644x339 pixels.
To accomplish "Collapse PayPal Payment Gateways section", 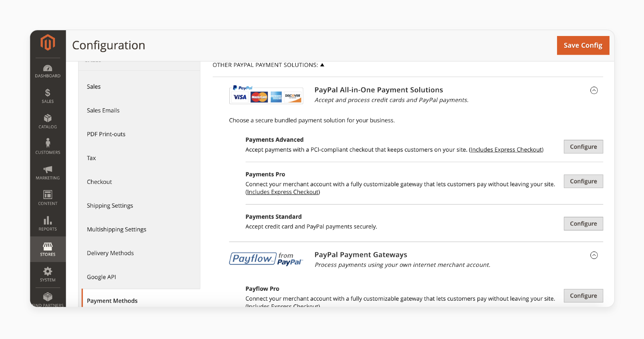I will click(594, 255).
